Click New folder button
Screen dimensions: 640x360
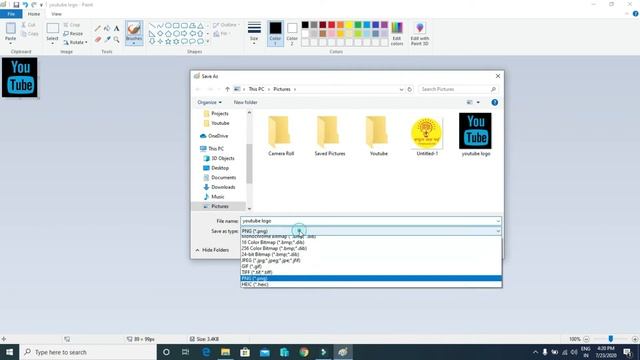coord(245,102)
